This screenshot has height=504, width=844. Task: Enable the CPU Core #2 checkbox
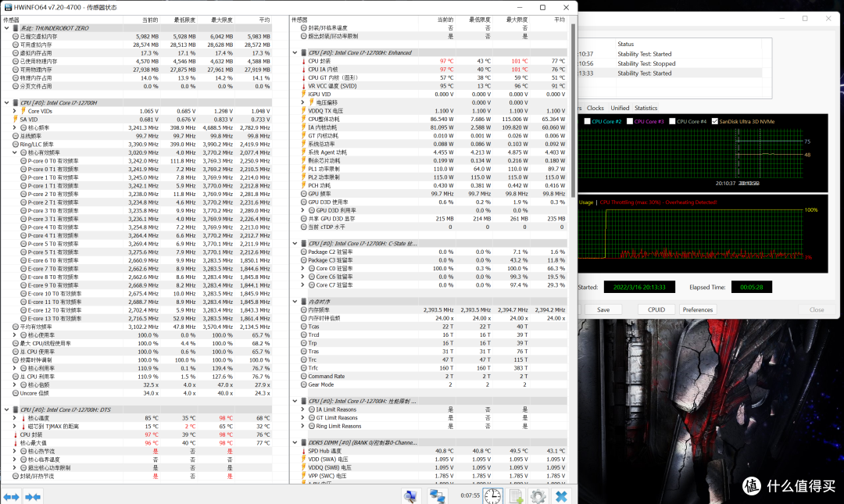588,121
